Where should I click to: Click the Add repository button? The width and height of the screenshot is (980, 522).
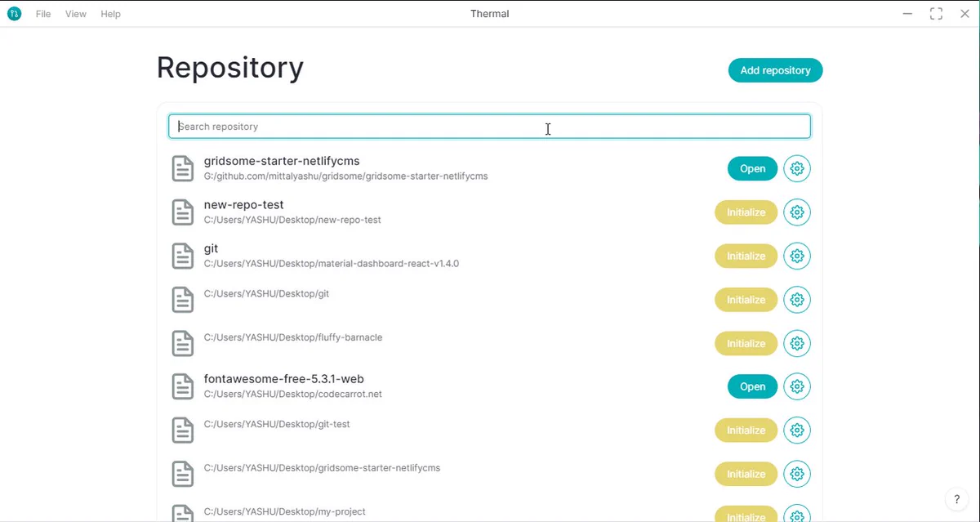point(775,70)
